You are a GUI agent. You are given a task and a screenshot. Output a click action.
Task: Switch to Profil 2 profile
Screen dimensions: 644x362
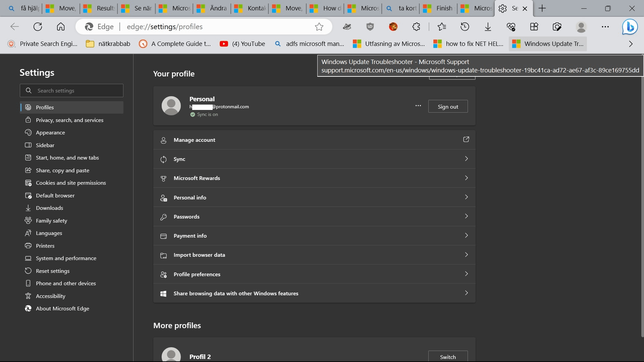448,357
